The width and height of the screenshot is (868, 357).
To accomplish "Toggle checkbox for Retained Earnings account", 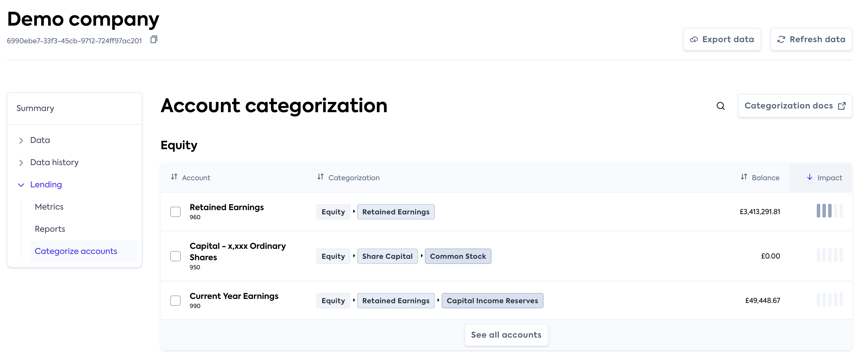I will [176, 212].
